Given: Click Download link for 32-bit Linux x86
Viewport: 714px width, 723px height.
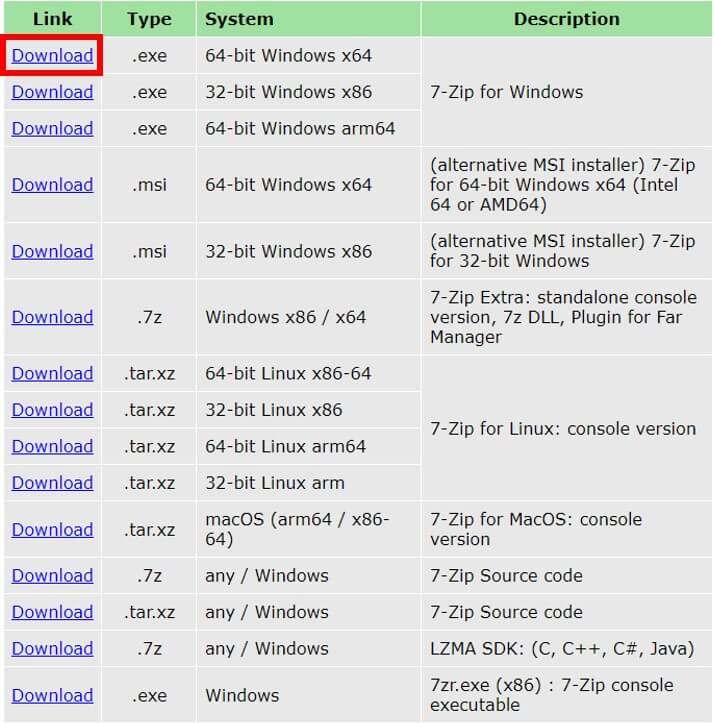Looking at the screenshot, I should pos(53,410).
